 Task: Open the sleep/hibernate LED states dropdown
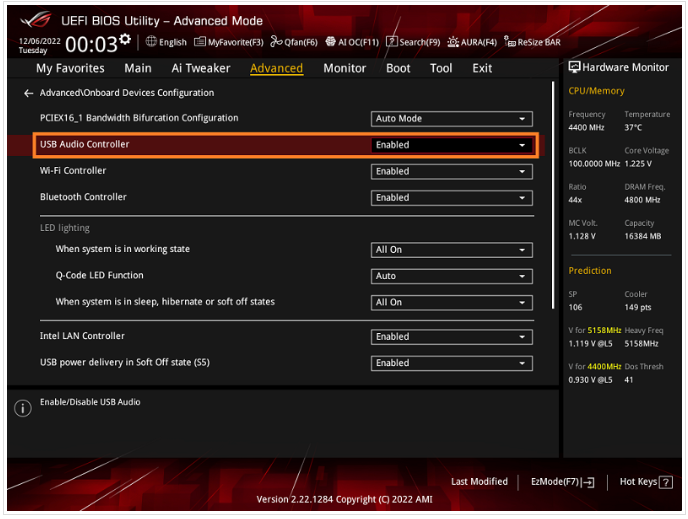[x=452, y=302]
